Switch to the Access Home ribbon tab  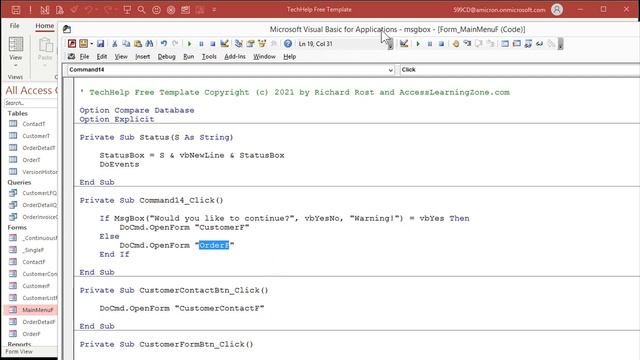[44, 26]
